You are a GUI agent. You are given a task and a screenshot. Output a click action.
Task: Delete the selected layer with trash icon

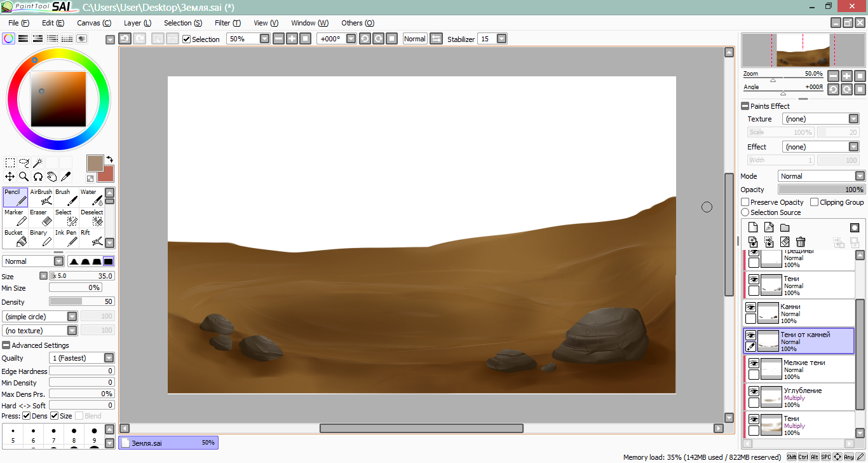click(801, 242)
